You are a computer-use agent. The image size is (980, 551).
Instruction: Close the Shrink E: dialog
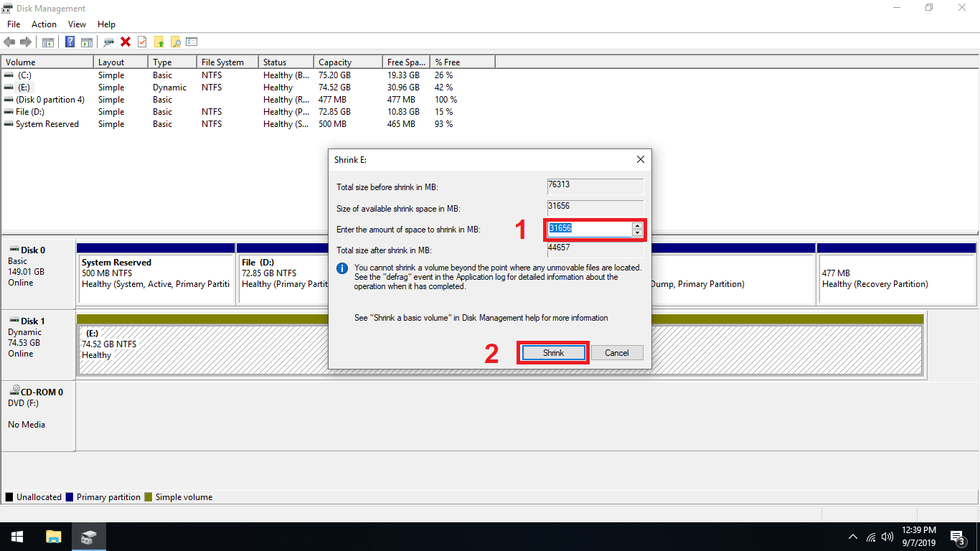(641, 159)
